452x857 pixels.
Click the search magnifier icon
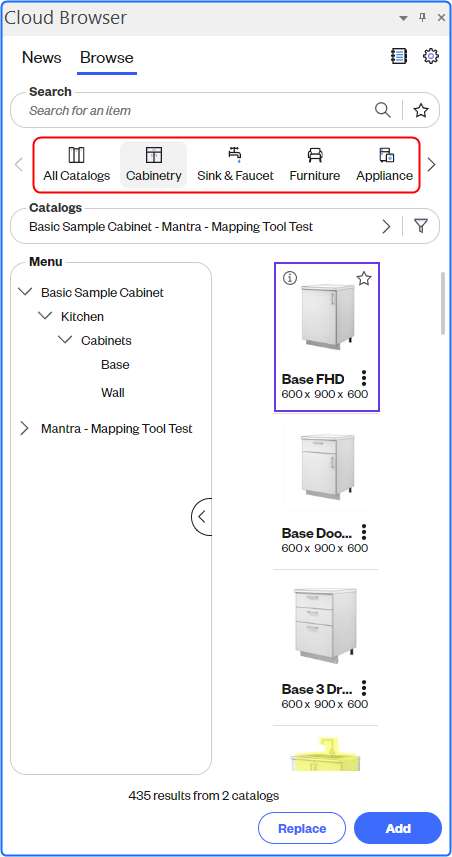[383, 110]
